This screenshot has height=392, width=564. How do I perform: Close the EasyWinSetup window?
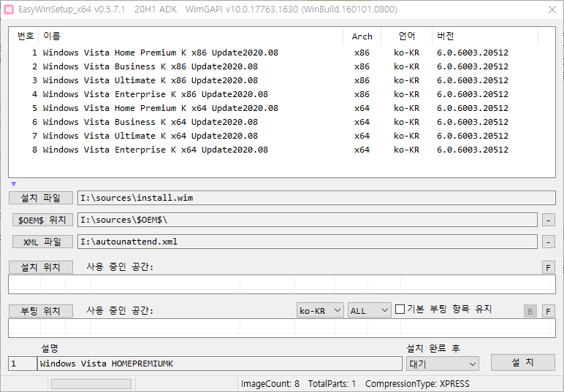coord(552,9)
